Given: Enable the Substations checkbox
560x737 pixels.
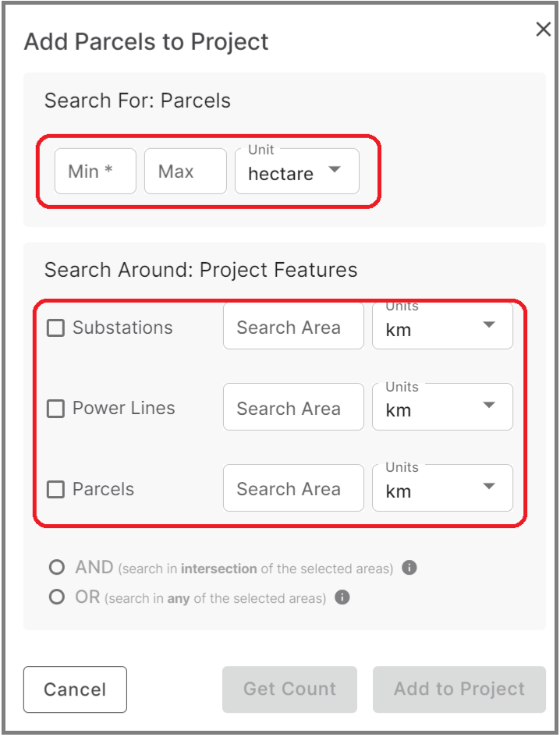Looking at the screenshot, I should click(56, 328).
